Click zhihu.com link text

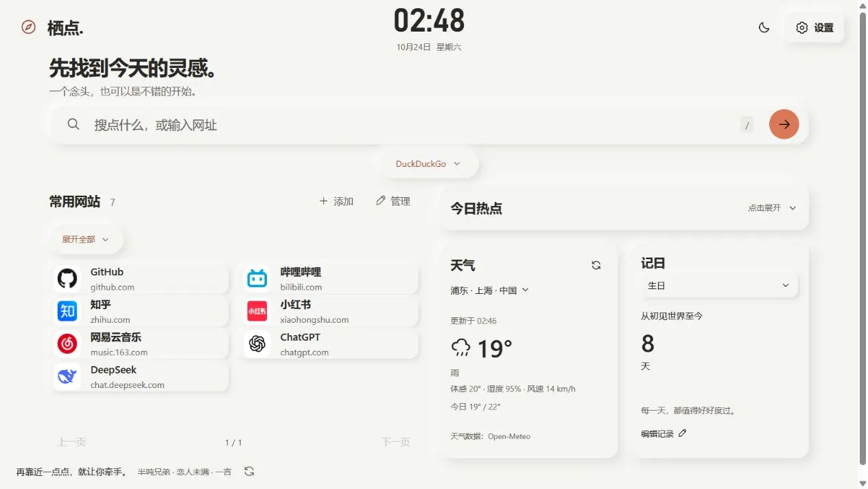110,319
